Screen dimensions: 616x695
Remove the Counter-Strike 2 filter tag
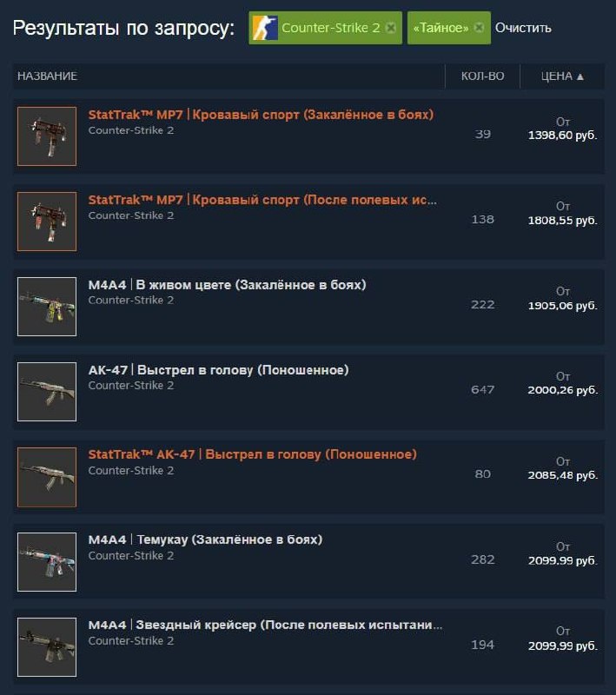coord(390,28)
